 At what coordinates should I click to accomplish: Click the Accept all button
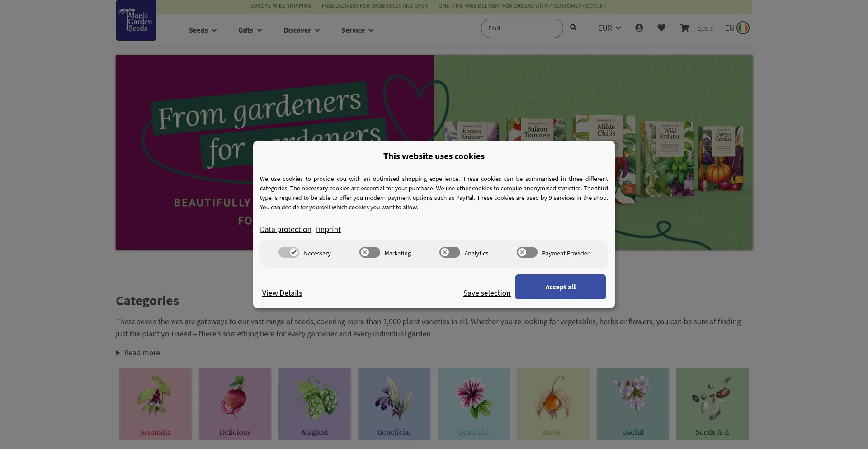pos(560,287)
